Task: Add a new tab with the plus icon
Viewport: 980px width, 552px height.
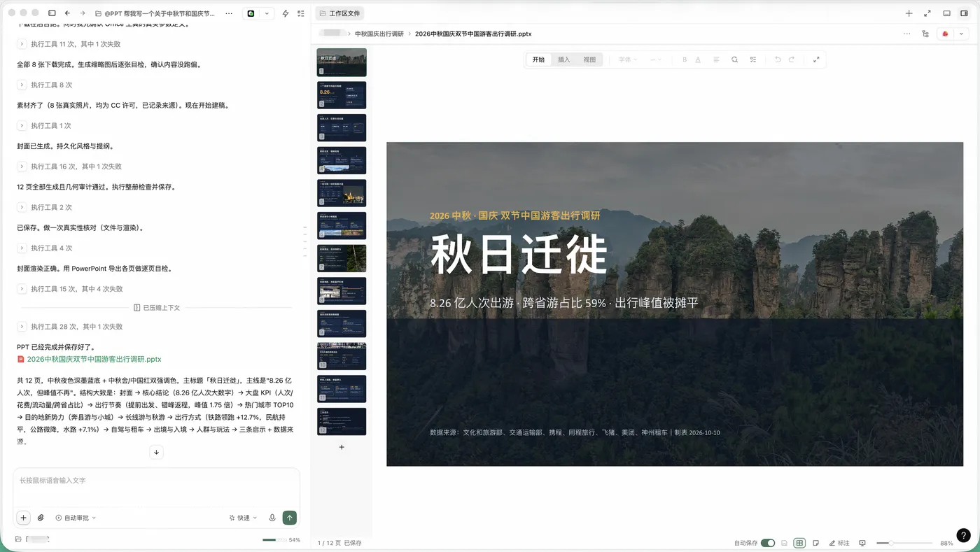Action: pos(909,13)
